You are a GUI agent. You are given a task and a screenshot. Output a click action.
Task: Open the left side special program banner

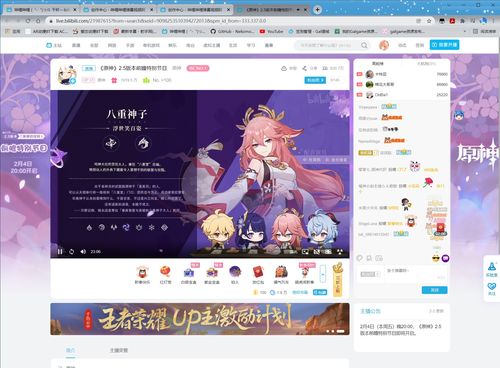[24, 153]
